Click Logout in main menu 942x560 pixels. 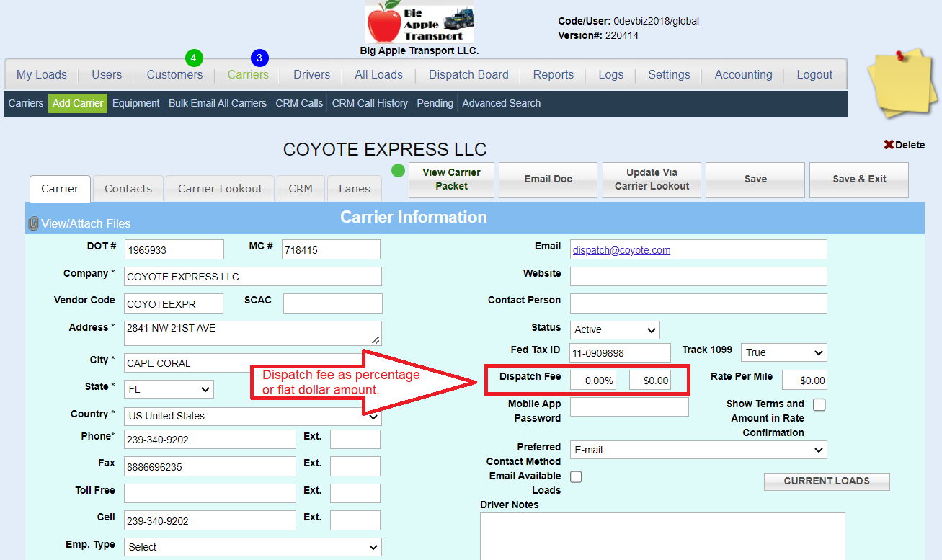pos(814,74)
